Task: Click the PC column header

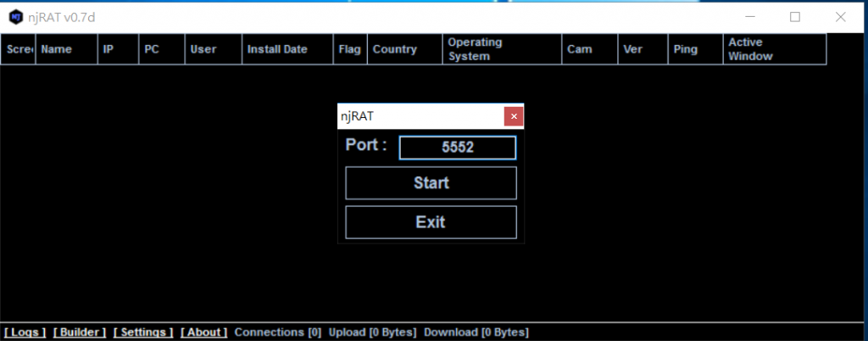Action: [162, 49]
